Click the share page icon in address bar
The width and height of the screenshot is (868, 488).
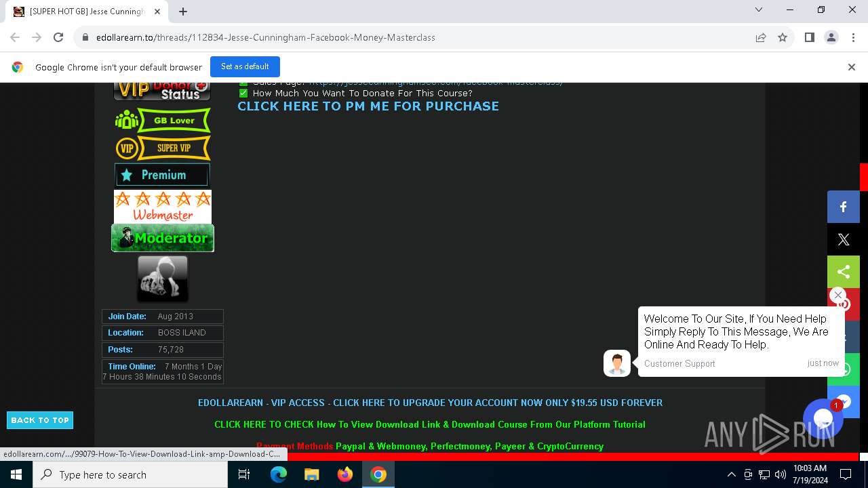tap(761, 37)
